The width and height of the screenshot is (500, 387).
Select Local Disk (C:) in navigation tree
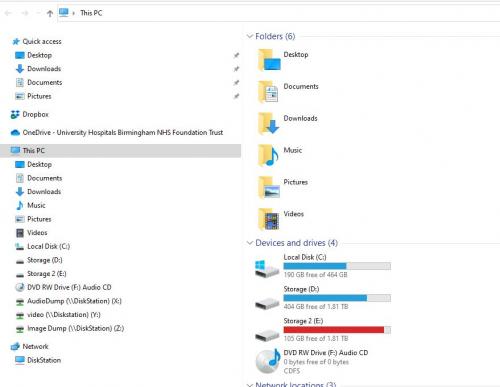pos(49,247)
